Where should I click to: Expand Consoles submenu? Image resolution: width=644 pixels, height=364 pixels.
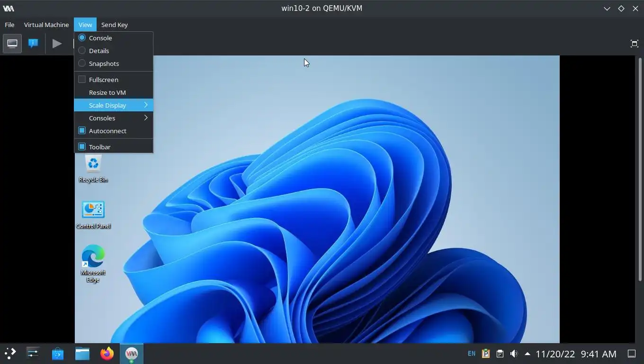(114, 118)
